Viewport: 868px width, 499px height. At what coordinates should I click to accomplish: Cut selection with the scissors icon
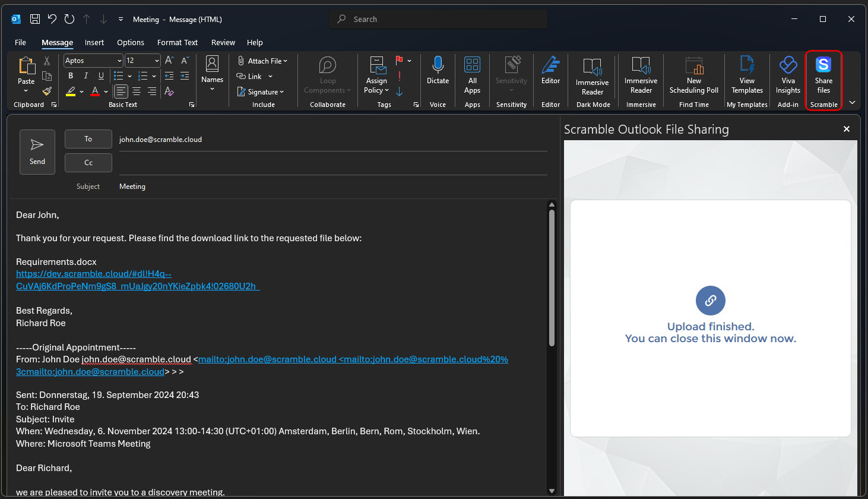click(47, 61)
